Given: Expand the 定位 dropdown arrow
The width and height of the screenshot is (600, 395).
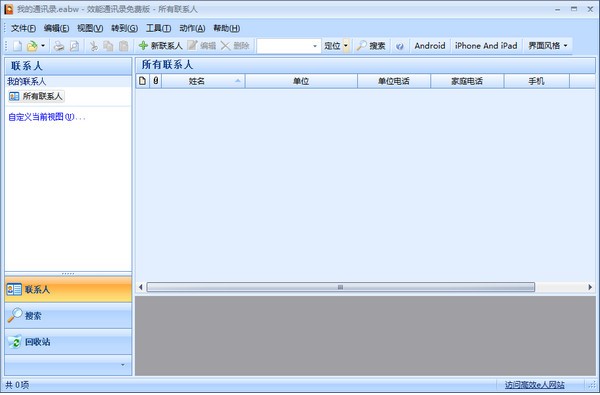Looking at the screenshot, I should [x=346, y=46].
